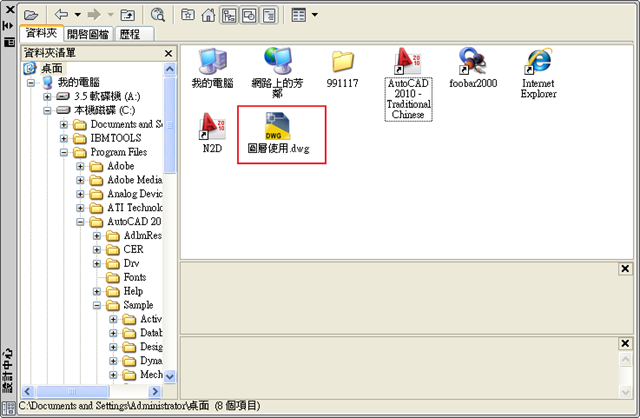640x418 pixels.
Task: Open the back history dropdown arrow
Action: (78, 15)
